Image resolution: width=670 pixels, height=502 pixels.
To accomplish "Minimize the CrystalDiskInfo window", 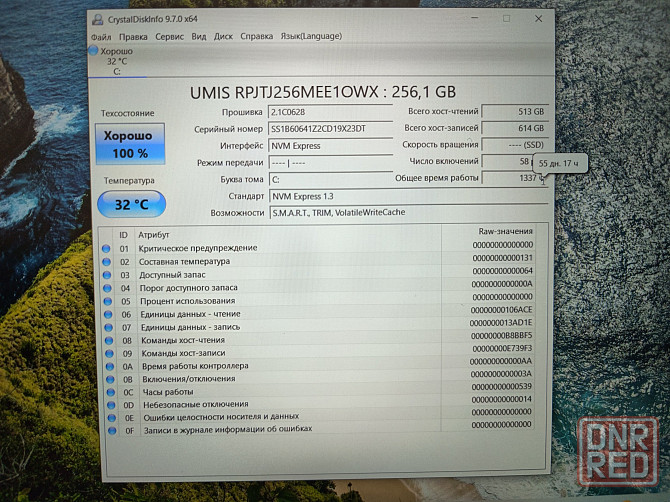I will pyautogui.click(x=475, y=18).
